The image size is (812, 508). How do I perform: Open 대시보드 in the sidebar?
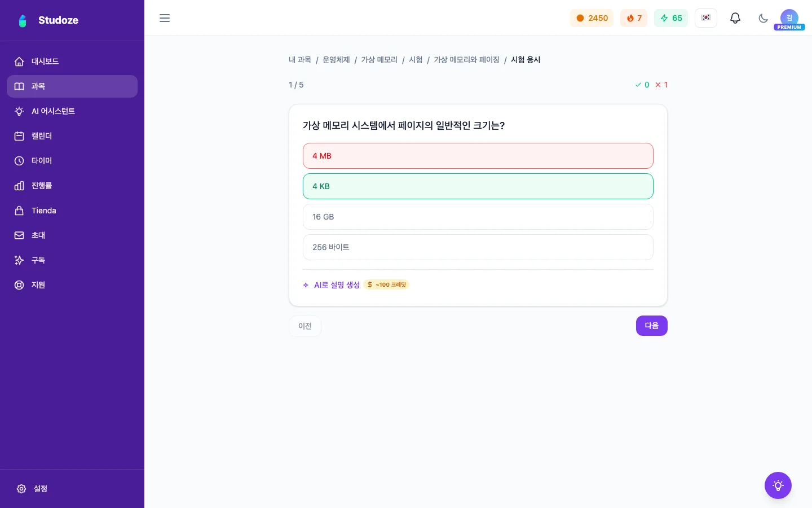tap(72, 62)
